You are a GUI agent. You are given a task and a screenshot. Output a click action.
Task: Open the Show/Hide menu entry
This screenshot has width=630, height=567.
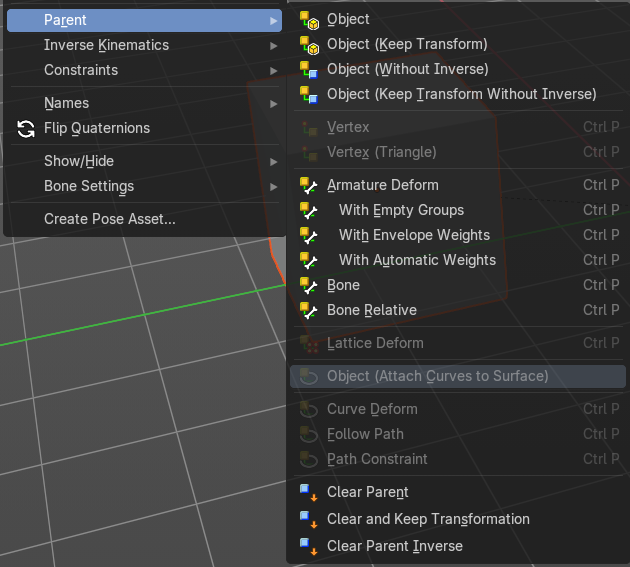(144, 161)
